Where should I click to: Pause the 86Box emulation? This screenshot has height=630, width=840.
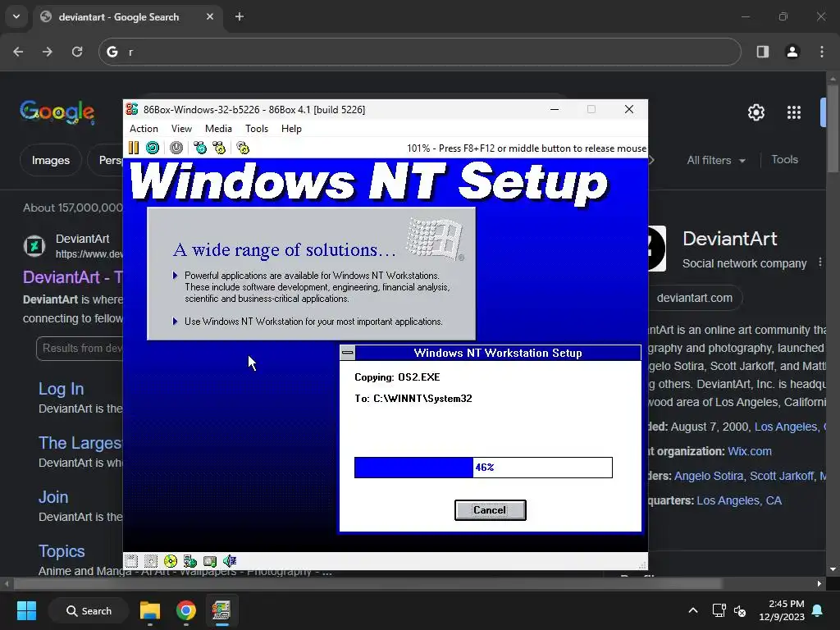pos(134,148)
